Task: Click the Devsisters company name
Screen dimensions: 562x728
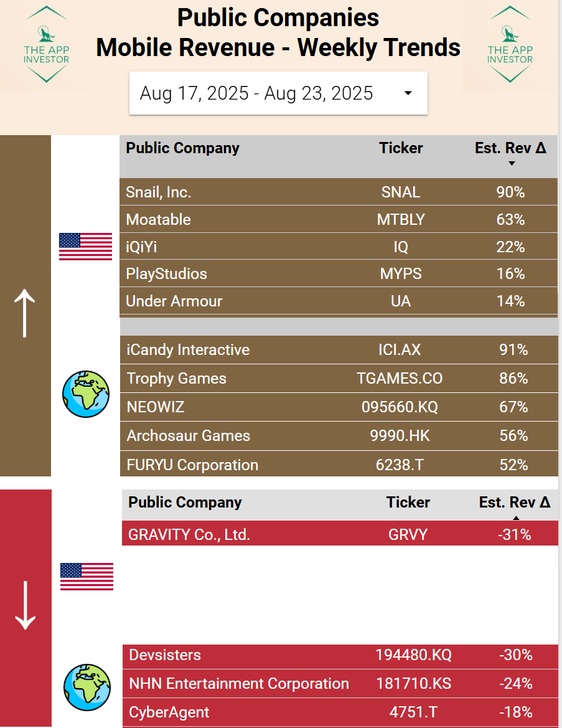Action: click(165, 655)
